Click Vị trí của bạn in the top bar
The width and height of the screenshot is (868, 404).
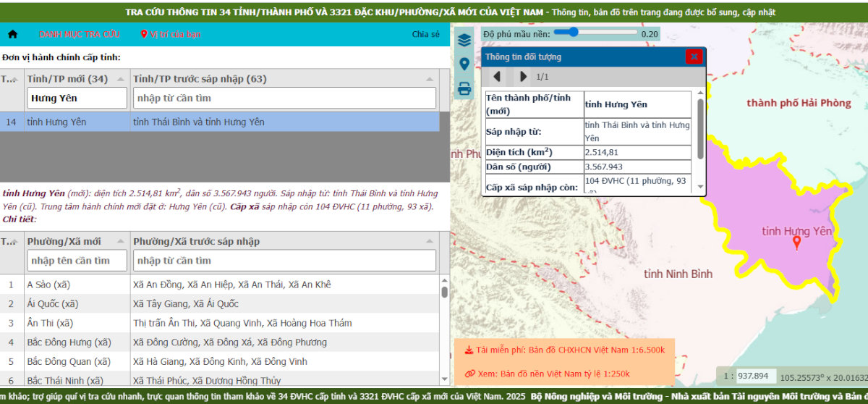coord(171,34)
